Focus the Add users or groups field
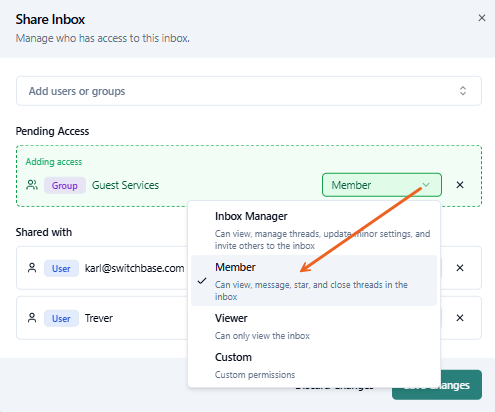 click(249, 91)
